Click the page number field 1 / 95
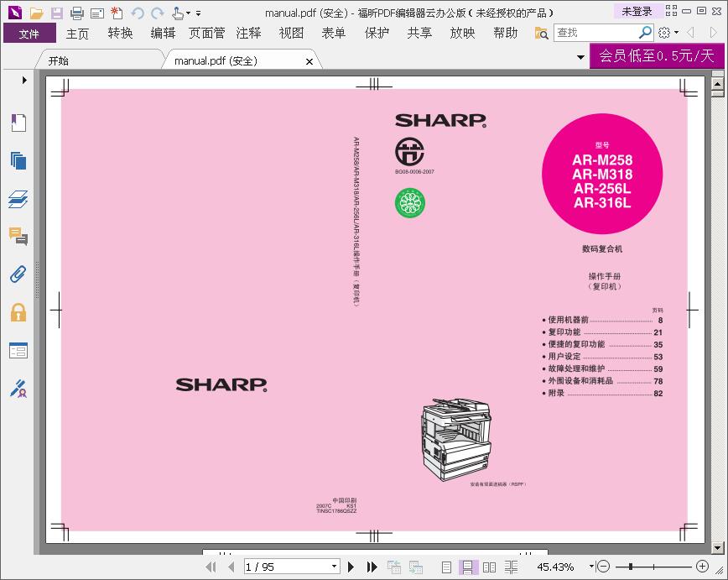Image resolution: width=728 pixels, height=580 pixels. (287, 567)
